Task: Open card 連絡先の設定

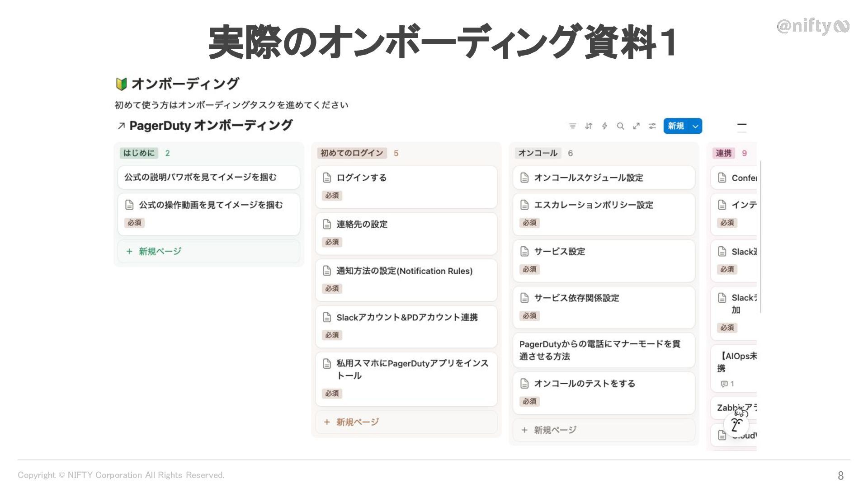Action: [362, 225]
